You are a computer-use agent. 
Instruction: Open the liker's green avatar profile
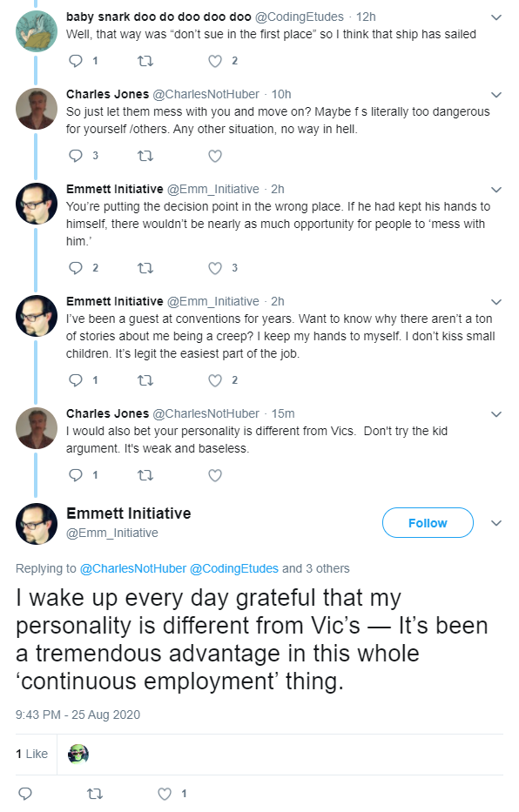click(x=78, y=755)
